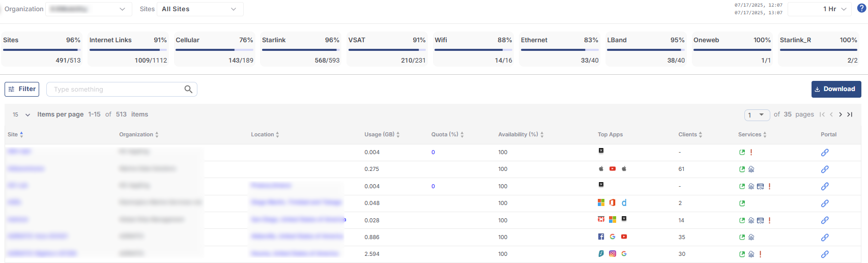Select the Starlink summary card
The height and width of the screenshot is (263, 868).
pyautogui.click(x=301, y=49)
